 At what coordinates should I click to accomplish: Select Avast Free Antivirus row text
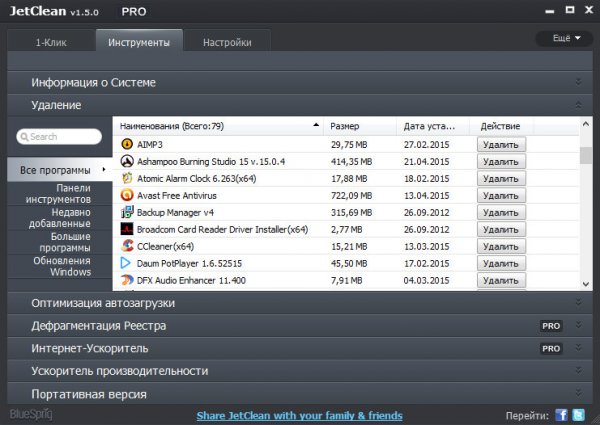177,195
